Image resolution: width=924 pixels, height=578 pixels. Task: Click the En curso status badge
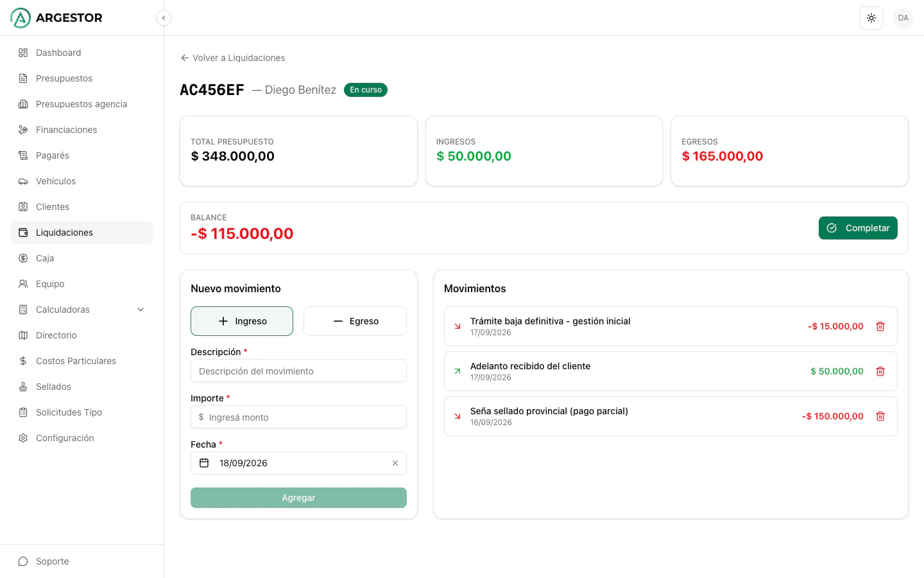click(366, 90)
